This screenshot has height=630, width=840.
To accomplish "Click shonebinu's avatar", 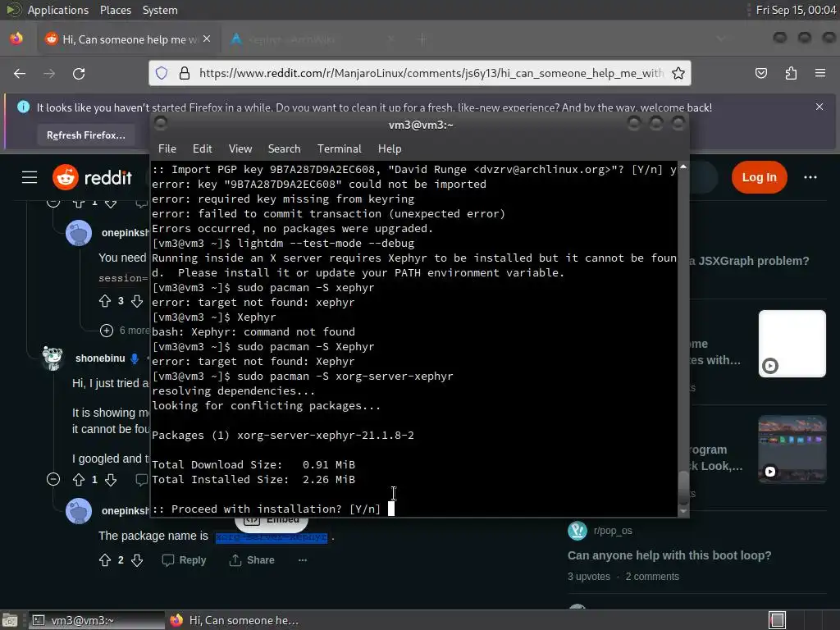I will [x=52, y=358].
